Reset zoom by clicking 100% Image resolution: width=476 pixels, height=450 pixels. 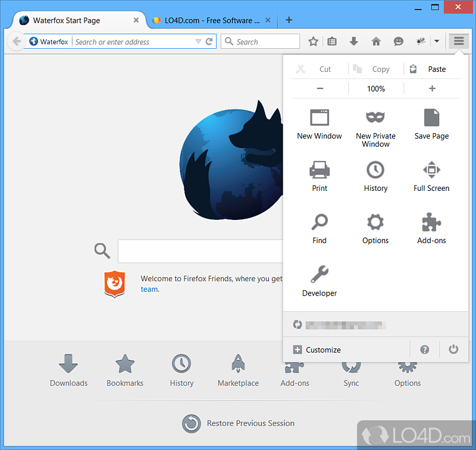(x=376, y=89)
